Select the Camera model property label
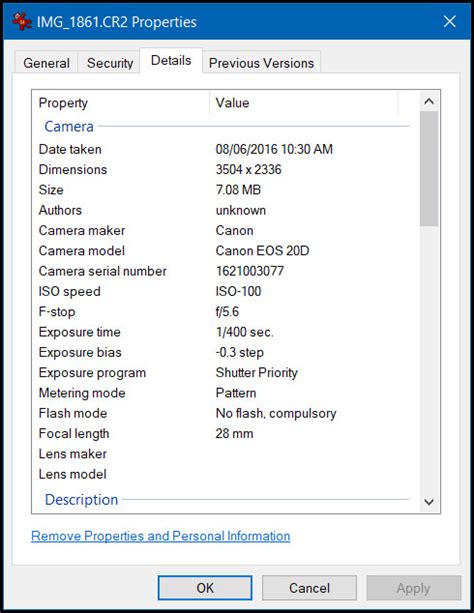The width and height of the screenshot is (474, 613). tap(82, 251)
